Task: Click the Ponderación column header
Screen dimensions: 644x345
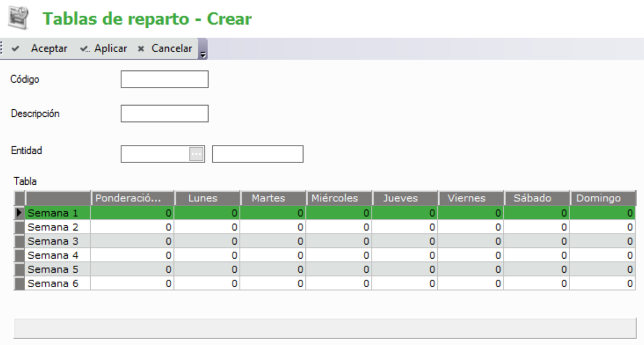Action: click(x=133, y=198)
